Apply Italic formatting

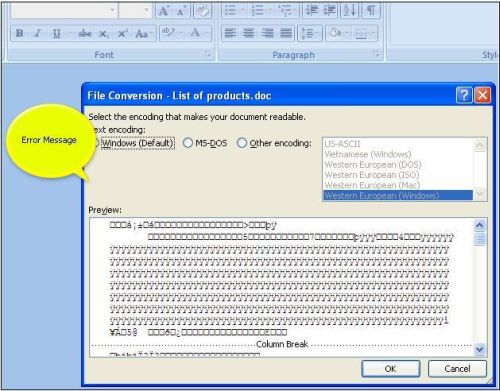pos(38,33)
